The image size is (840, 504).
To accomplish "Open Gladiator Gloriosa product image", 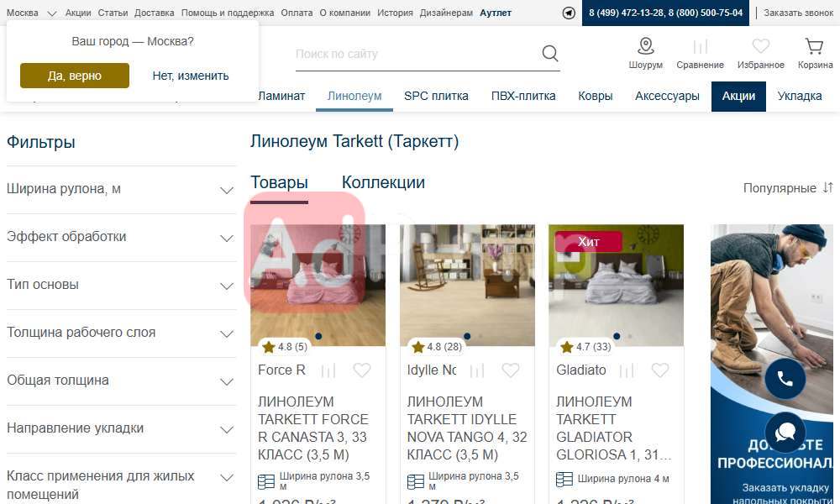I will 616,285.
